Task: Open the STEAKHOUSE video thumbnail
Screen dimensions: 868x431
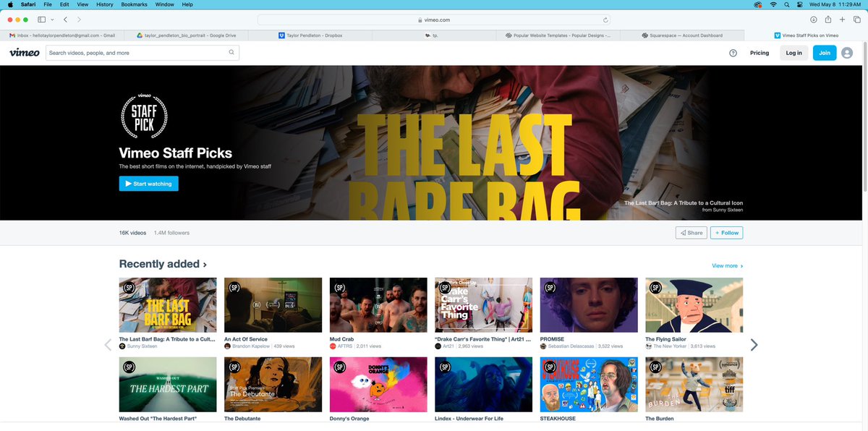Action: (x=589, y=384)
